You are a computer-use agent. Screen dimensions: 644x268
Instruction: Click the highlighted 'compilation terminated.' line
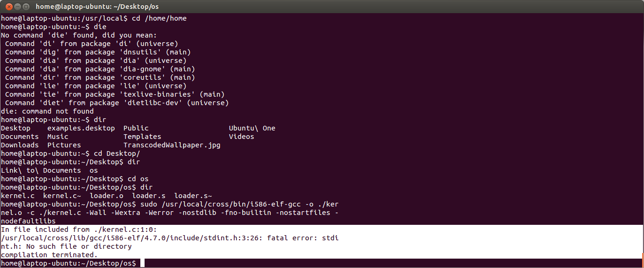pos(49,255)
